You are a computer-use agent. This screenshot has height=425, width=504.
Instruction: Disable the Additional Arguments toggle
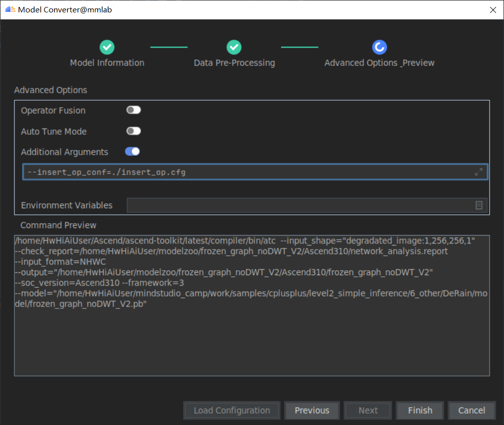pos(132,152)
